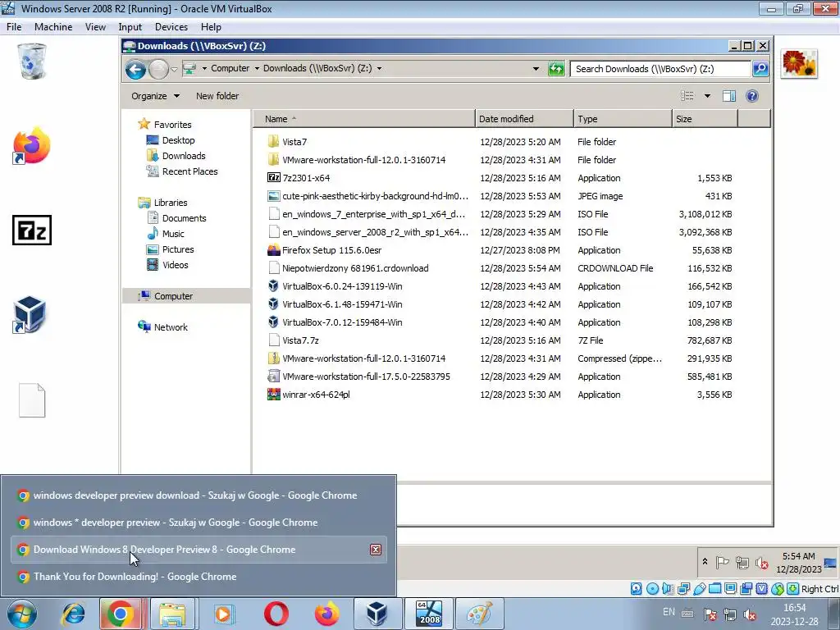Change your view using the view icon

[x=687, y=96]
